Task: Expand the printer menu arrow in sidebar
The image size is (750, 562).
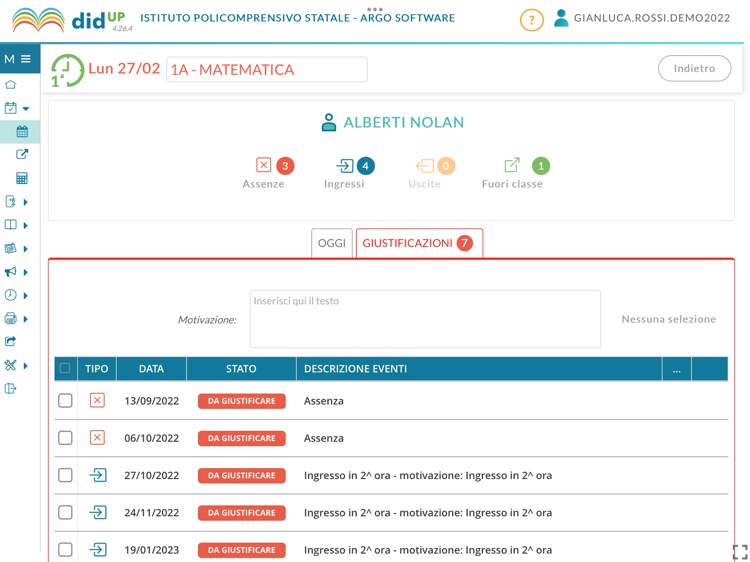Action: [x=26, y=319]
